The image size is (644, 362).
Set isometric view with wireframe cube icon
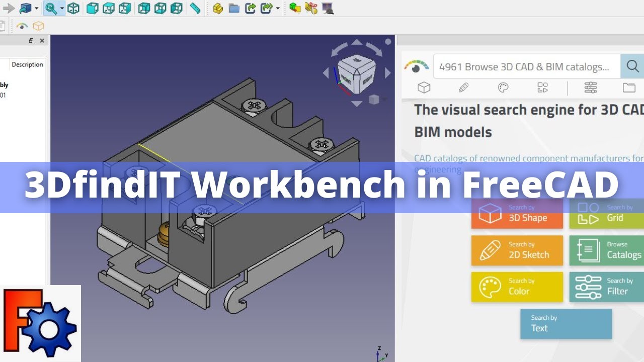[73, 8]
